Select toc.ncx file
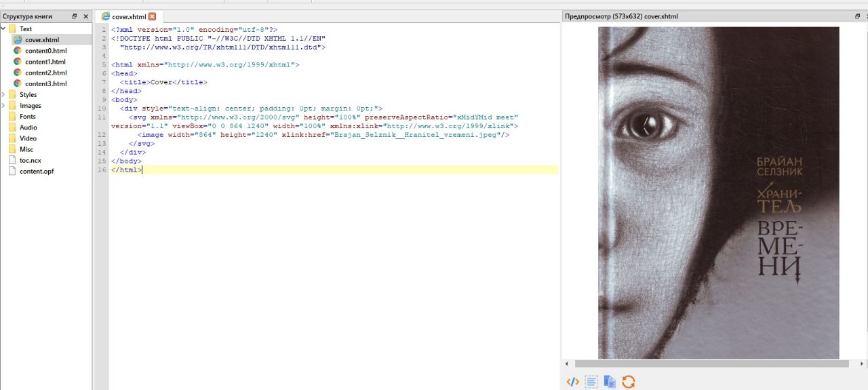 30,160
